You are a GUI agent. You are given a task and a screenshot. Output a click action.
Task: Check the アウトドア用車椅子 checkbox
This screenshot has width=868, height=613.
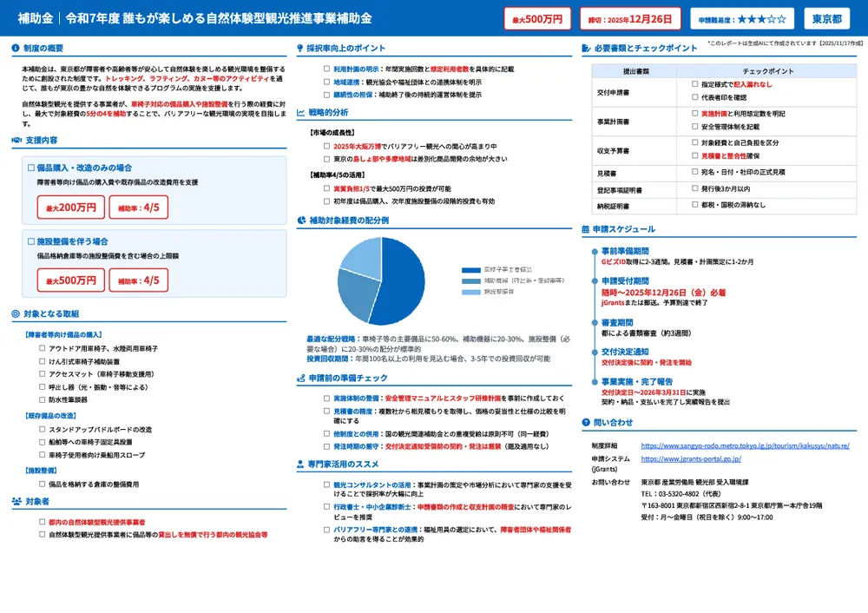[x=43, y=348]
